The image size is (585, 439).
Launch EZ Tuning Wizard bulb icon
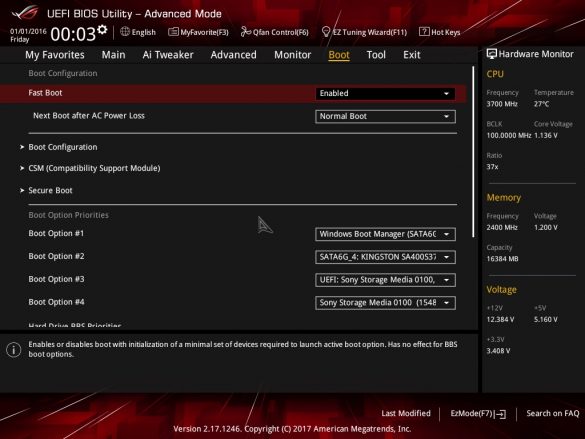(x=326, y=32)
